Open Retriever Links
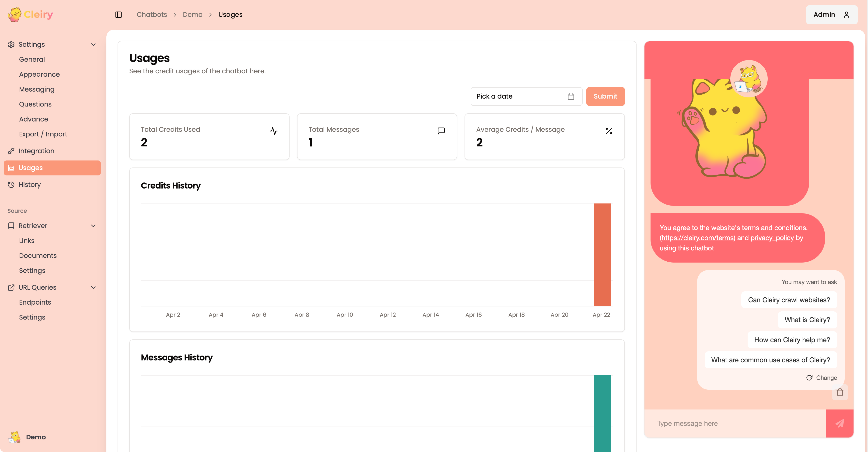This screenshot has width=868, height=452. [x=27, y=241]
